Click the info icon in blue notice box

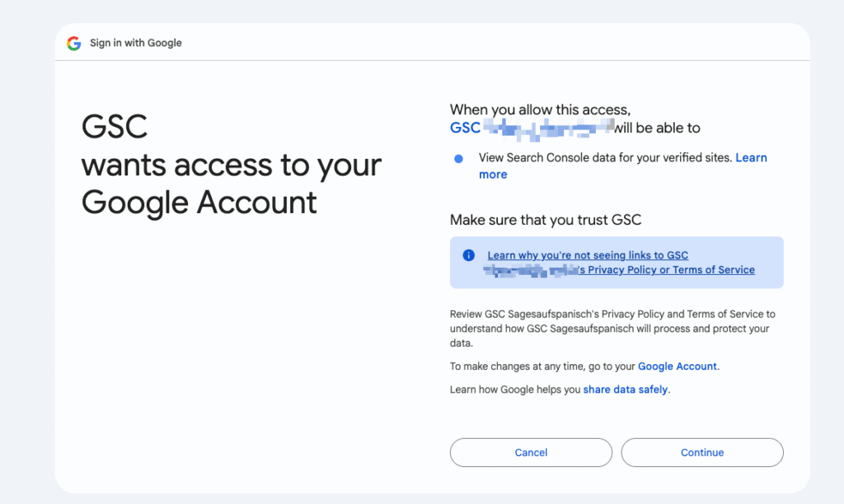tap(468, 255)
